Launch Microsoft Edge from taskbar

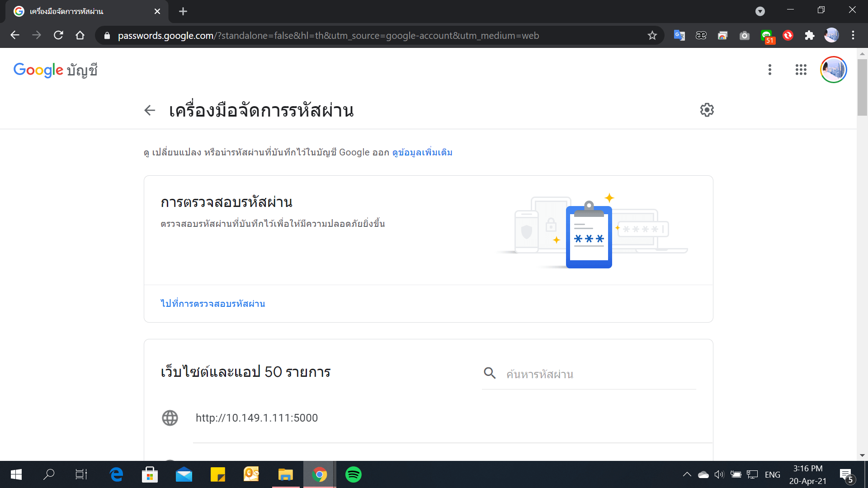(116, 474)
